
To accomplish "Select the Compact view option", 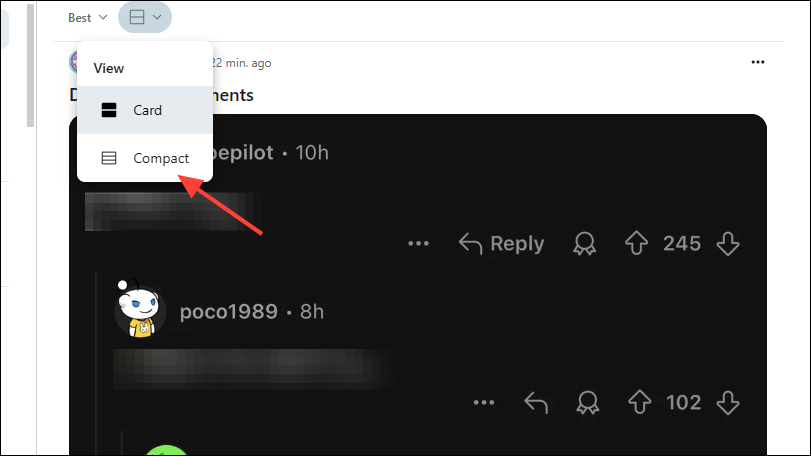I will pyautogui.click(x=145, y=158).
